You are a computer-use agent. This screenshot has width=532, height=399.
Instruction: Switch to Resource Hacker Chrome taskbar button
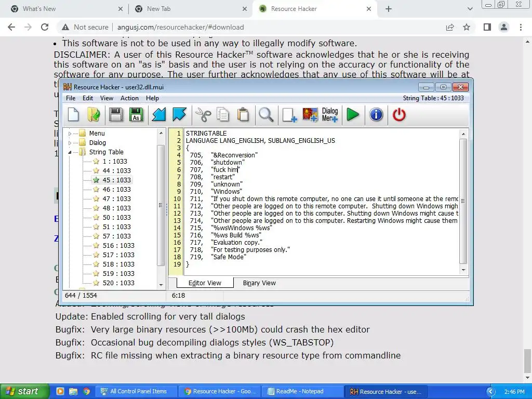coord(220,391)
